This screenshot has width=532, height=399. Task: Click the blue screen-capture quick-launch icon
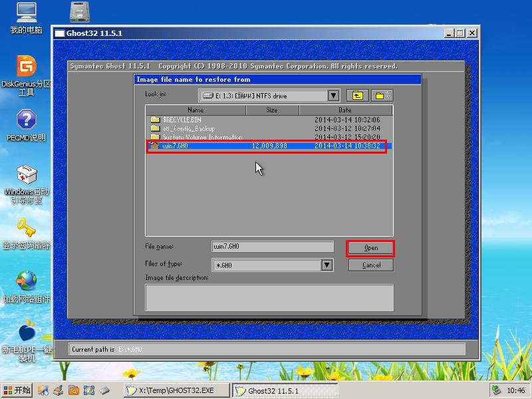tap(89, 390)
